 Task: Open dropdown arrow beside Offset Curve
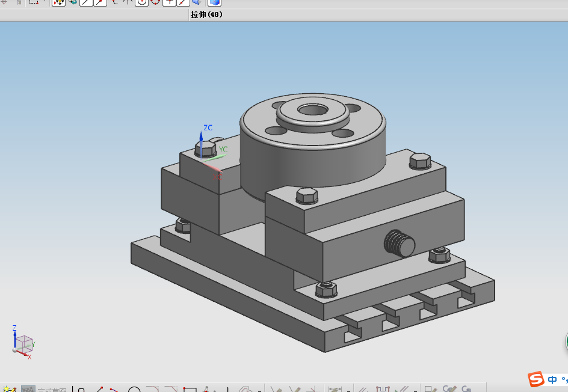[x=259, y=390]
